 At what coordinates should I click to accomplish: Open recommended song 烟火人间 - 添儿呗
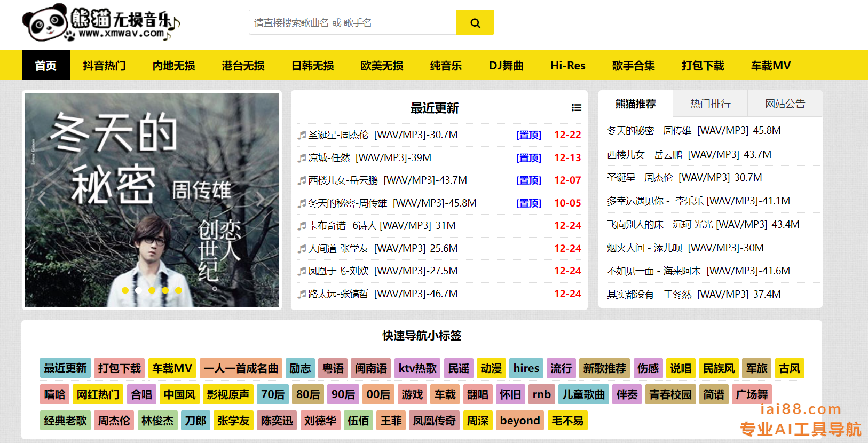(x=685, y=248)
